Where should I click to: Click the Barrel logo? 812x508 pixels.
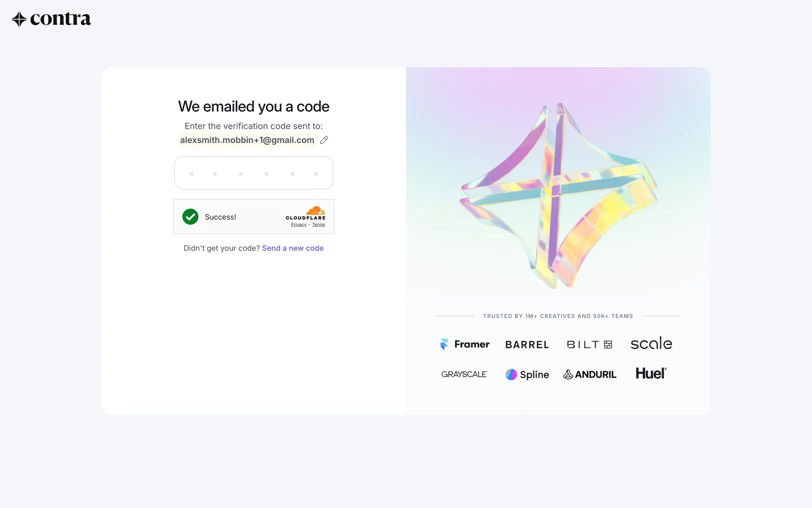pyautogui.click(x=527, y=345)
